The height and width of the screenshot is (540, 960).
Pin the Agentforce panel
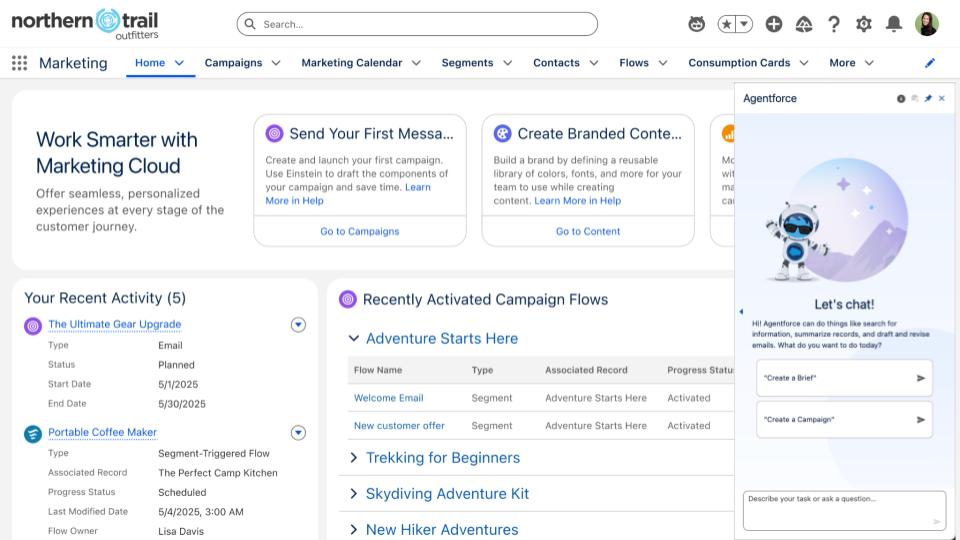(928, 99)
